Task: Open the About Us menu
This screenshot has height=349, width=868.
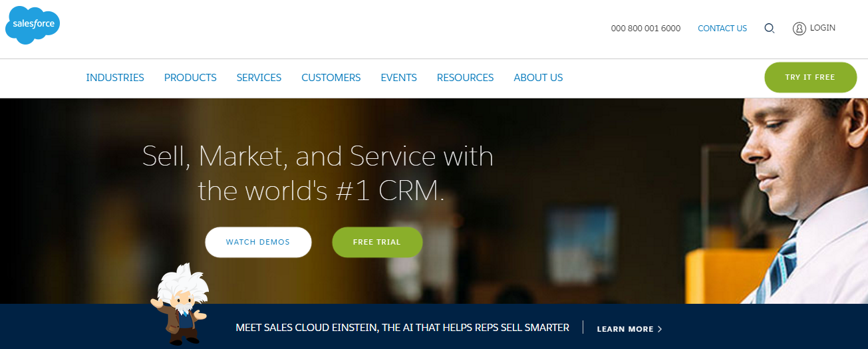Action: (538, 78)
